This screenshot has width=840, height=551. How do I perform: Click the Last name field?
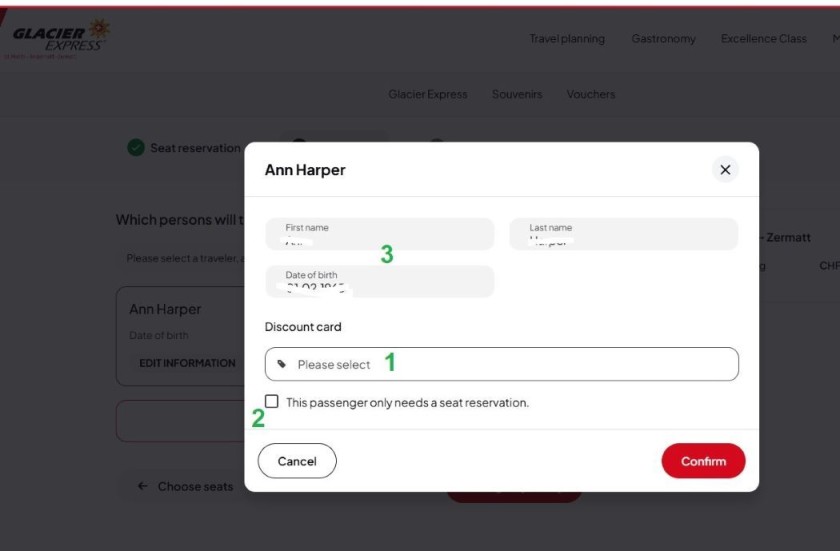pyautogui.click(x=624, y=234)
